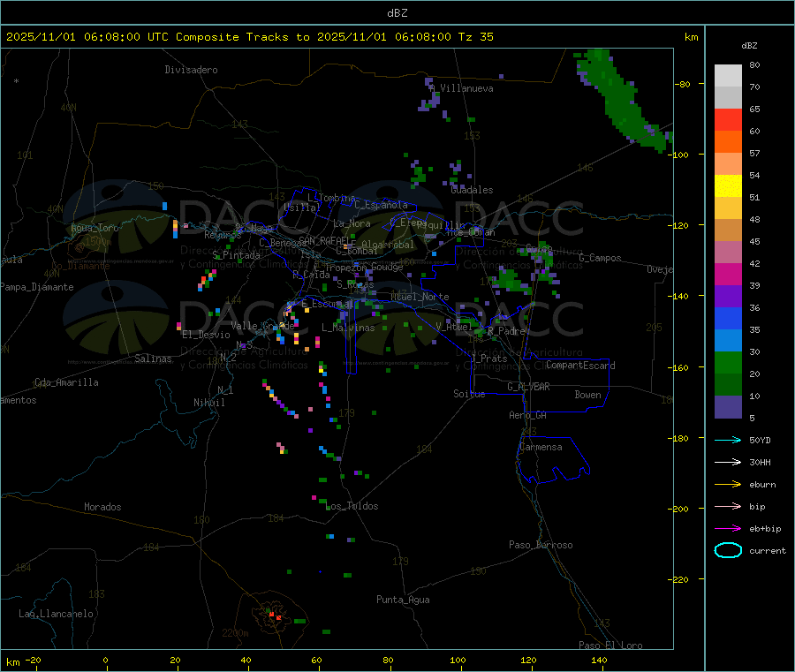The image size is (795, 672).
Task: Click the G_Campos place label
Action: coord(601,258)
